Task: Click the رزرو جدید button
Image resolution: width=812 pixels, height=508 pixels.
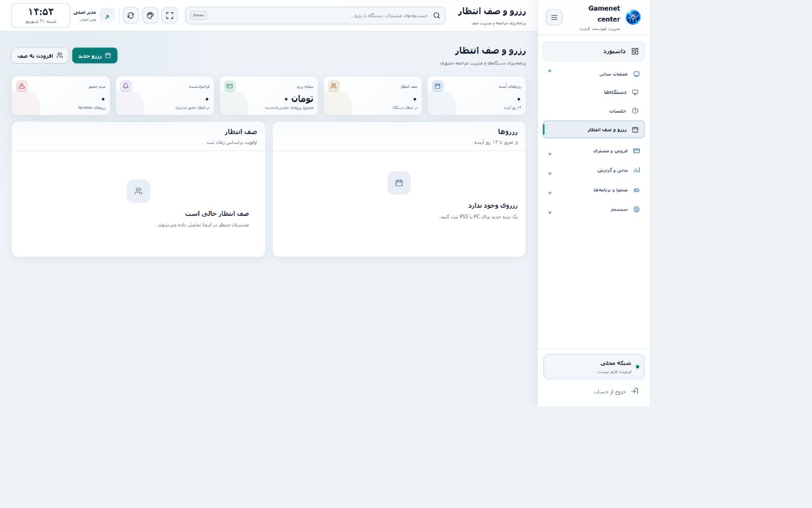Action: pyautogui.click(x=95, y=55)
